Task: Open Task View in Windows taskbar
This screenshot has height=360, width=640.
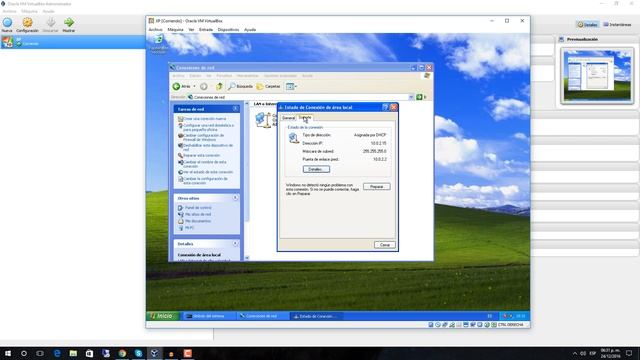Action: point(40,353)
